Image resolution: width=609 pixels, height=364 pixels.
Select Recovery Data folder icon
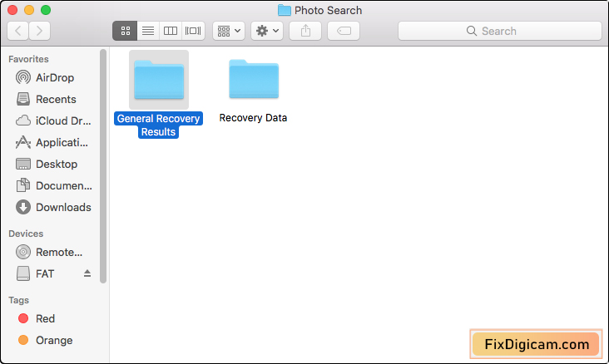point(254,79)
